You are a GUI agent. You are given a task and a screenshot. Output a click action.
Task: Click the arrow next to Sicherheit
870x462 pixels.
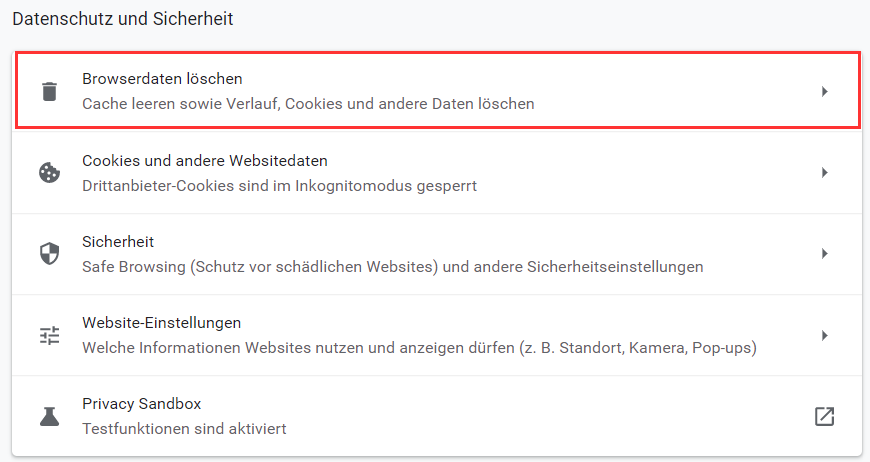point(825,253)
